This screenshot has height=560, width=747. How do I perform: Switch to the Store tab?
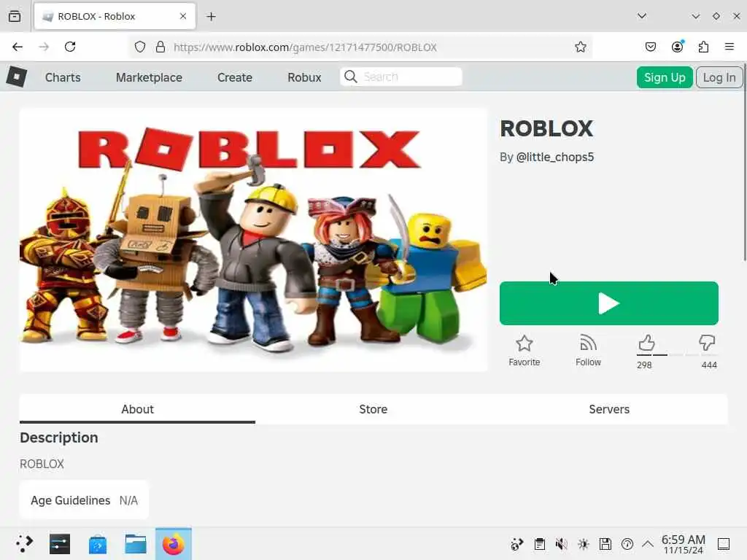(373, 409)
